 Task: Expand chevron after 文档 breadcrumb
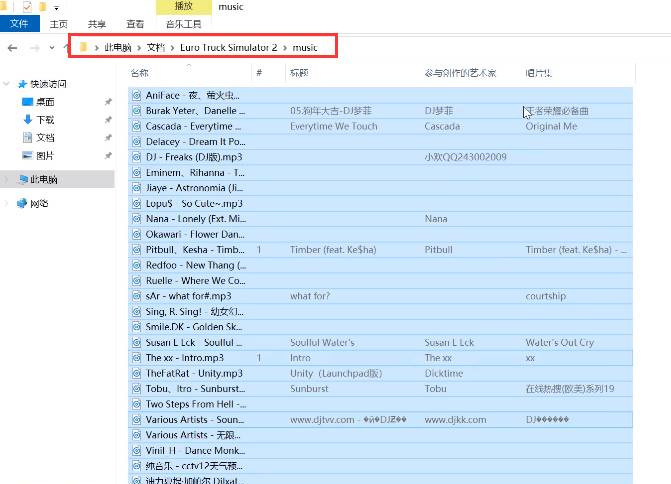point(172,48)
